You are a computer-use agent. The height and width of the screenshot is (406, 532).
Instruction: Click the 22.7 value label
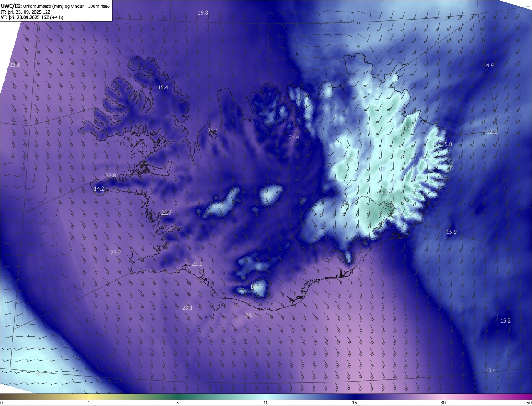(x=166, y=213)
